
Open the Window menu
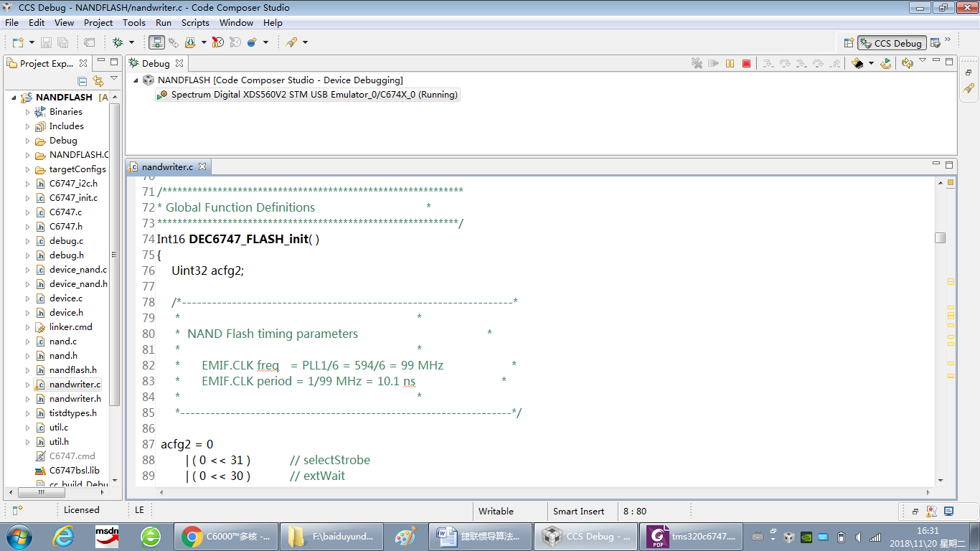tap(236, 23)
